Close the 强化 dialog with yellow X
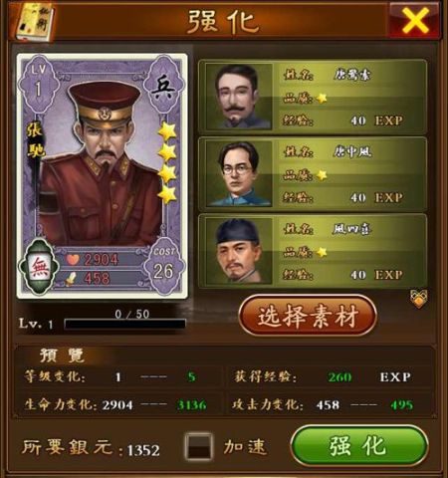The width and height of the screenshot is (448, 478). coord(415,21)
